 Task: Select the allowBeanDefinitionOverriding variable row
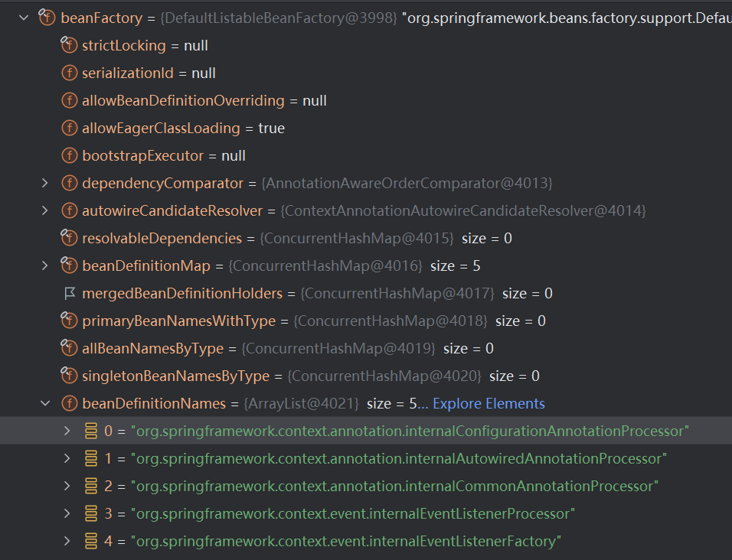(x=204, y=101)
